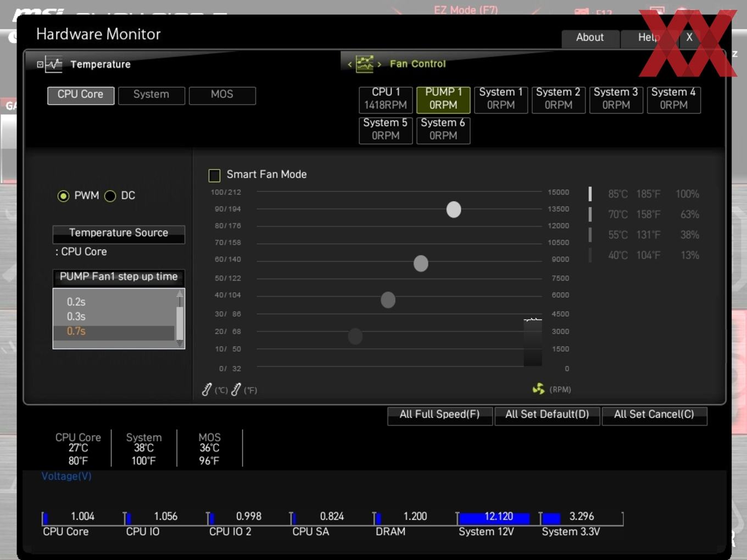Click the fan curve point at 60/140

(x=421, y=264)
